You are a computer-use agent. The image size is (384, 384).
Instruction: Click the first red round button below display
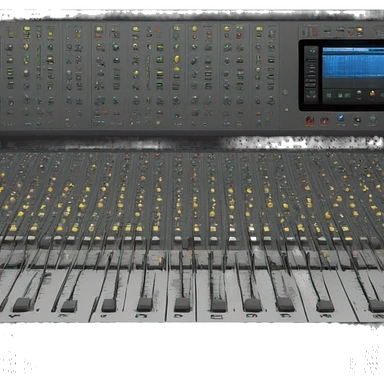(x=309, y=121)
